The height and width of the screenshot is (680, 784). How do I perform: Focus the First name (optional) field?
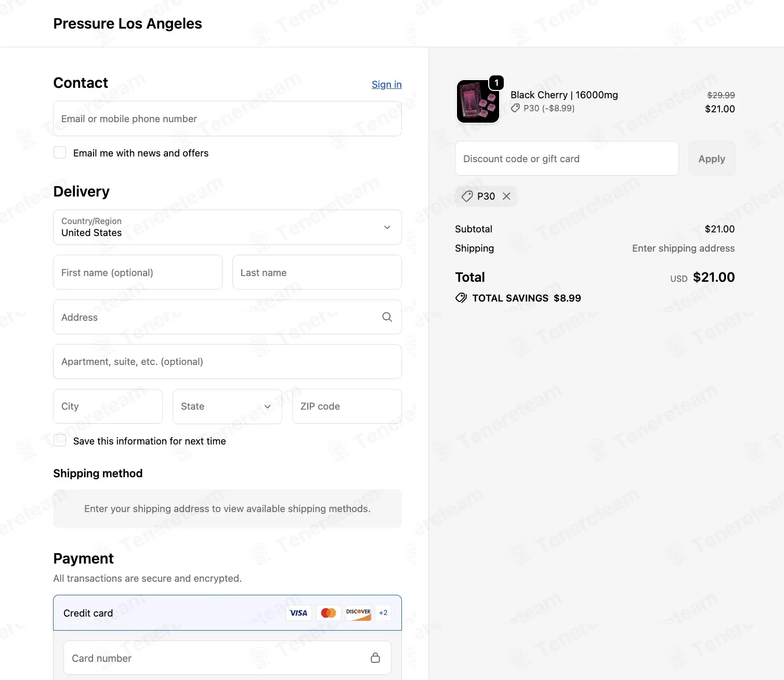138,272
